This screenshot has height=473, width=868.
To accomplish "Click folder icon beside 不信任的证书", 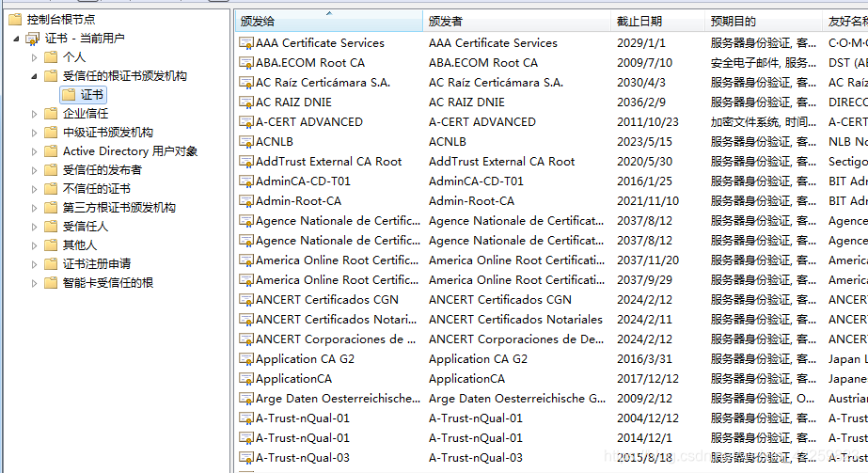I will [x=51, y=189].
